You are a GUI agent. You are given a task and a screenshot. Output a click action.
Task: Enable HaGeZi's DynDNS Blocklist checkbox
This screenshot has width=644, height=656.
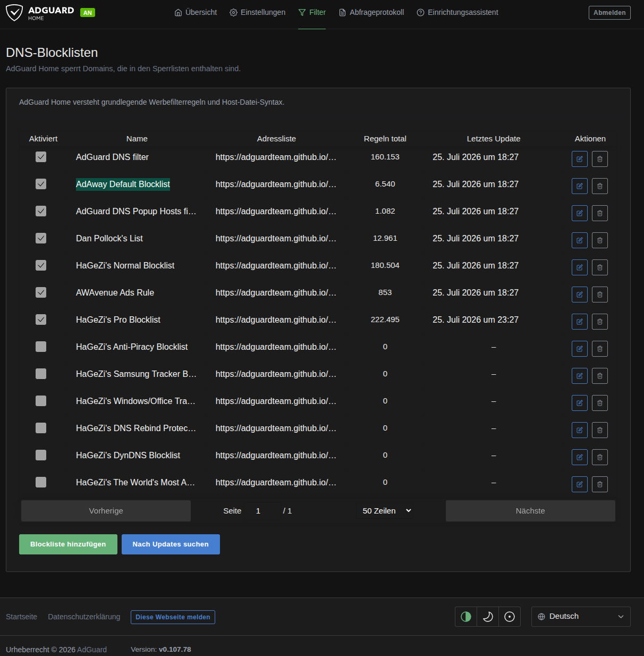click(x=41, y=455)
